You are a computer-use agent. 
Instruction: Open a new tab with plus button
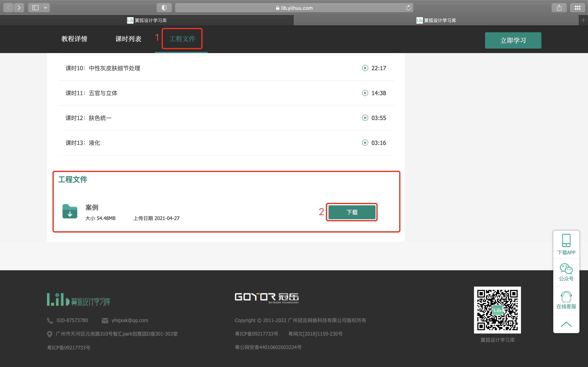click(x=583, y=20)
